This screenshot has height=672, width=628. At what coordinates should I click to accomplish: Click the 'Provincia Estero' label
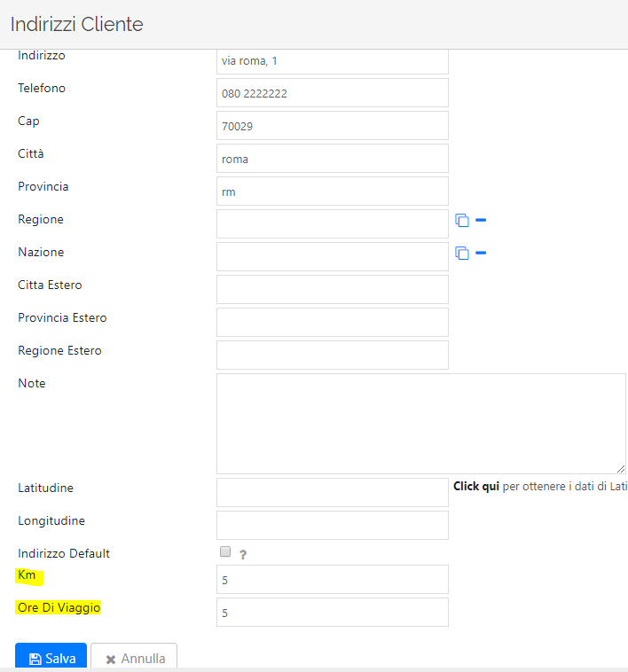(62, 317)
